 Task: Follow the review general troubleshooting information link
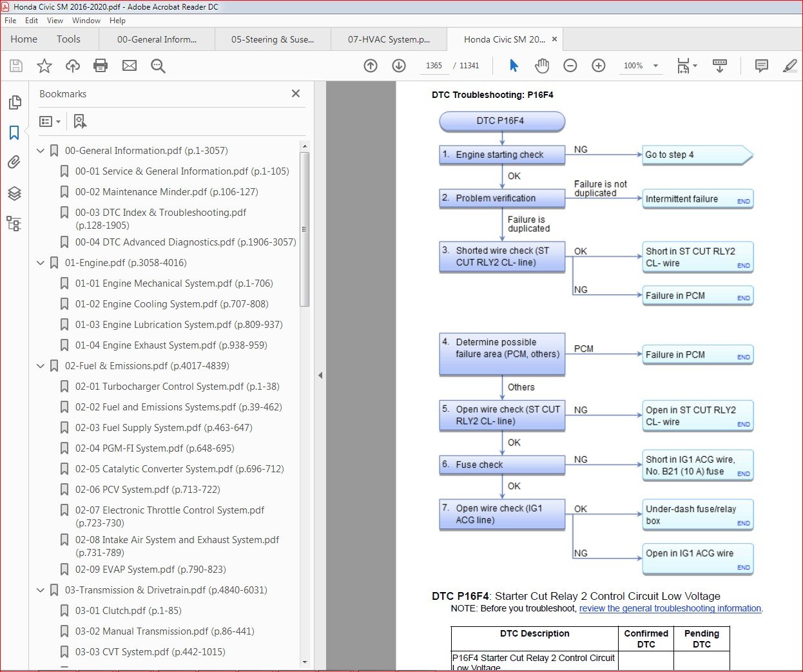pyautogui.click(x=670, y=608)
